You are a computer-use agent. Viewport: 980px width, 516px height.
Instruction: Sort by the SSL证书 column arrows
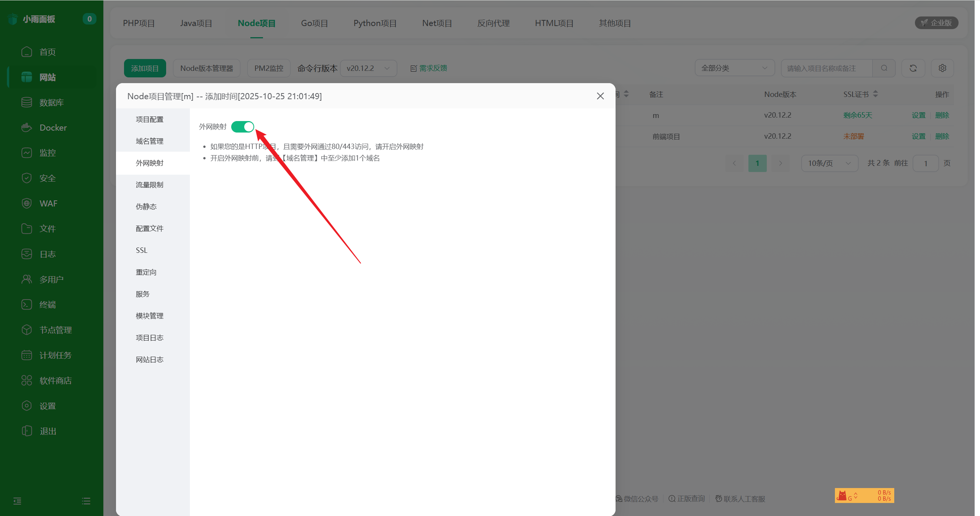point(875,94)
